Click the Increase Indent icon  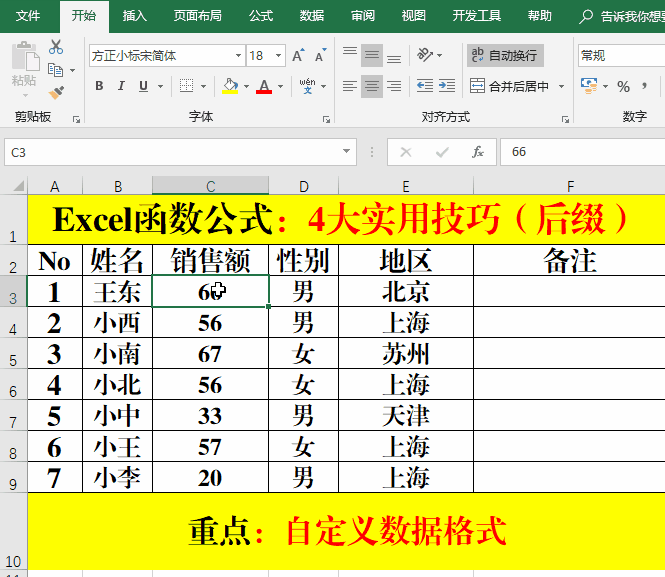pyautogui.click(x=447, y=86)
